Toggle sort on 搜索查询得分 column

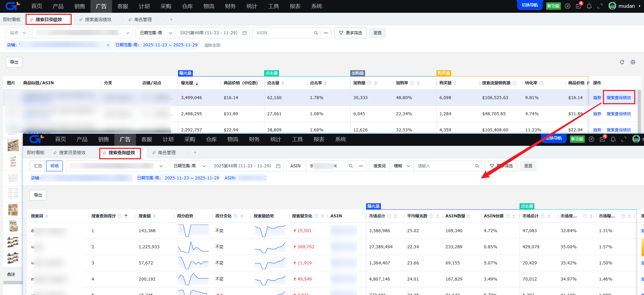click(126, 216)
